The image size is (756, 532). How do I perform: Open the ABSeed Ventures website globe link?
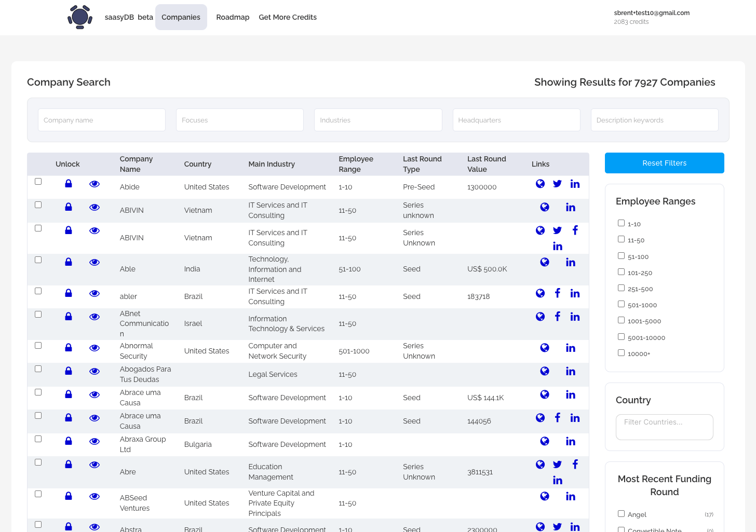click(x=545, y=496)
